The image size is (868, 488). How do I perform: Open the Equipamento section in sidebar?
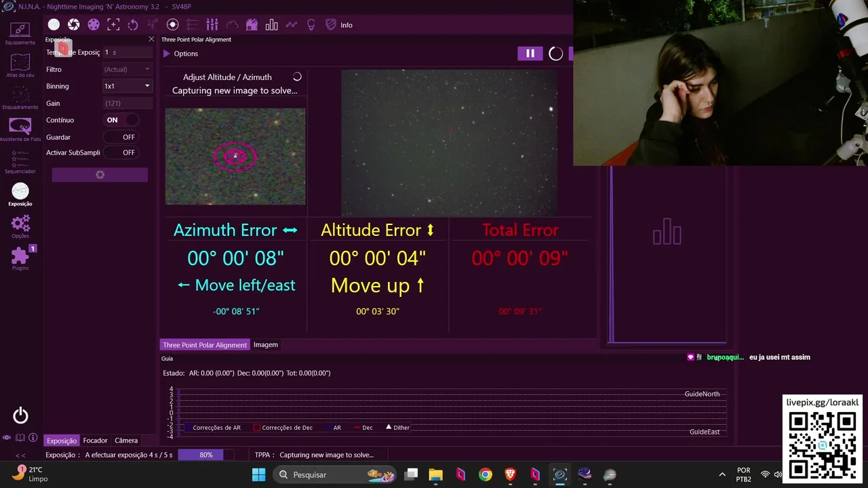click(x=20, y=33)
